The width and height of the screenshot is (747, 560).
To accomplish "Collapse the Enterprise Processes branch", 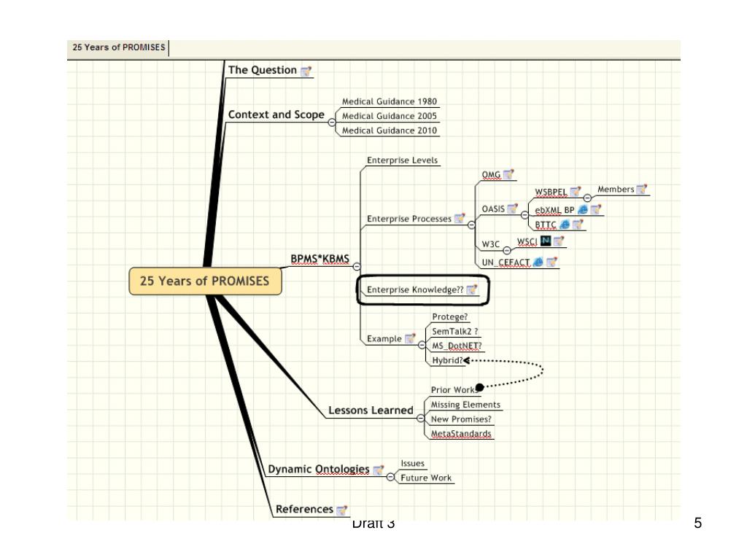I will pos(471,225).
